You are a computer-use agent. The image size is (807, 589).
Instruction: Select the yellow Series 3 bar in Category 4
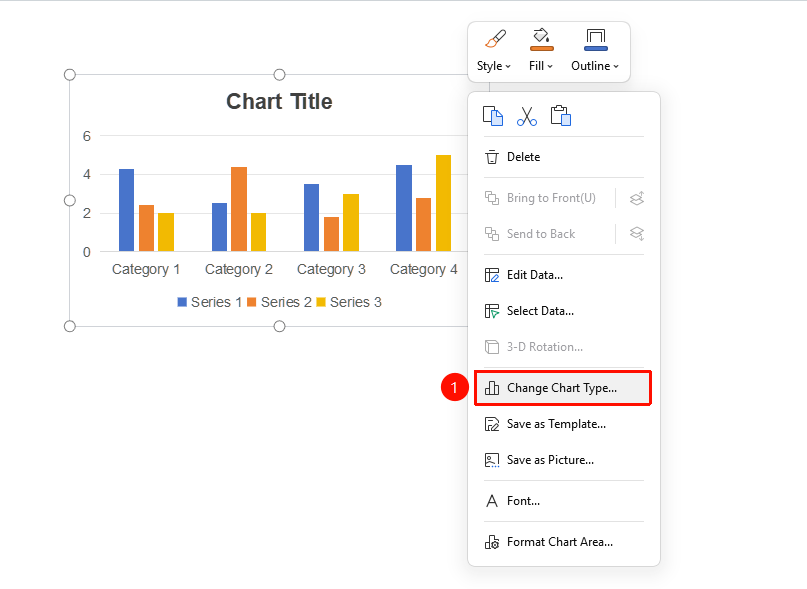point(444,203)
